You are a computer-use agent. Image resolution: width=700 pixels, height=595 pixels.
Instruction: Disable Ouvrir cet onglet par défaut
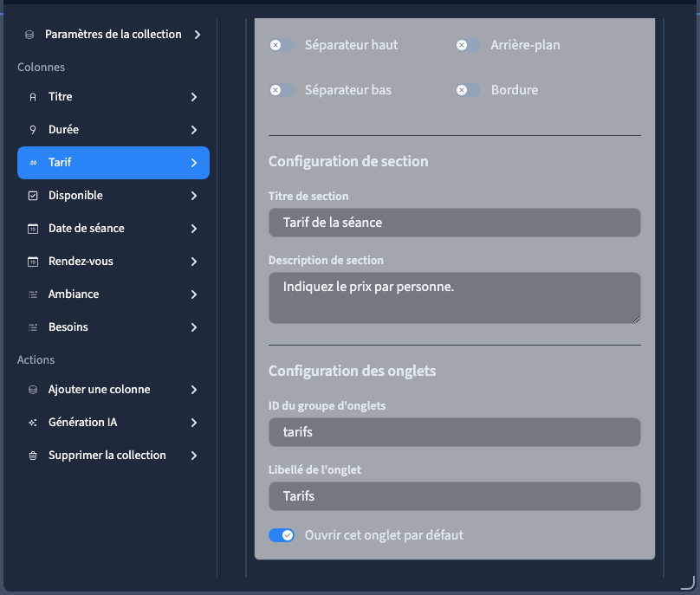click(282, 535)
